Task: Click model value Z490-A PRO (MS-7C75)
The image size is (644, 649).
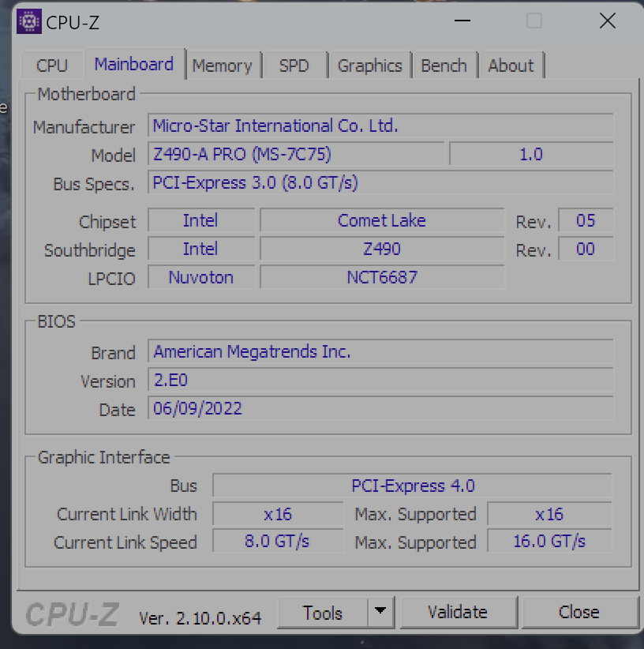Action: click(x=296, y=155)
